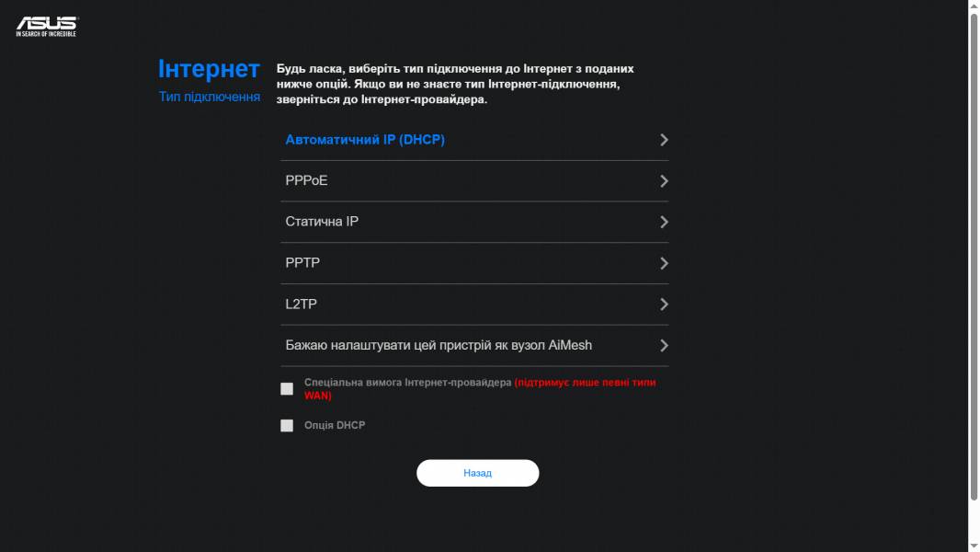The image size is (980, 552).
Task: Toggle the Опція DHCP checkbox
Action: tap(287, 426)
